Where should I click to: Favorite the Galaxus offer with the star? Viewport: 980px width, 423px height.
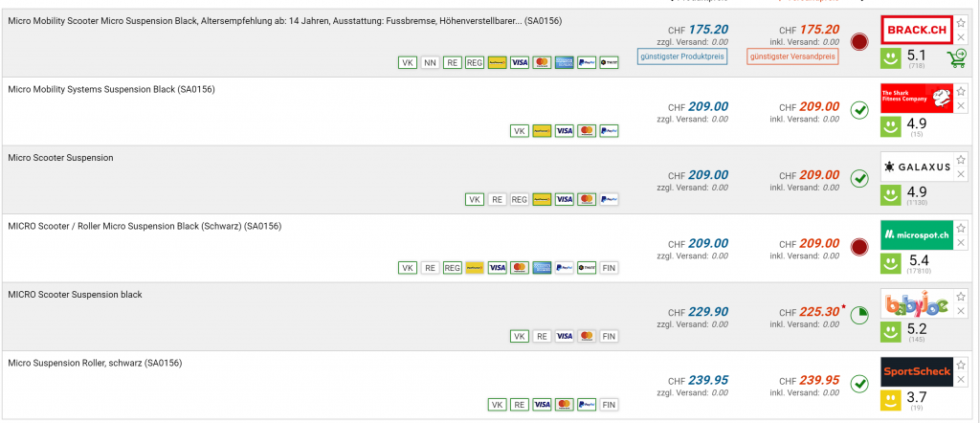pyautogui.click(x=961, y=159)
